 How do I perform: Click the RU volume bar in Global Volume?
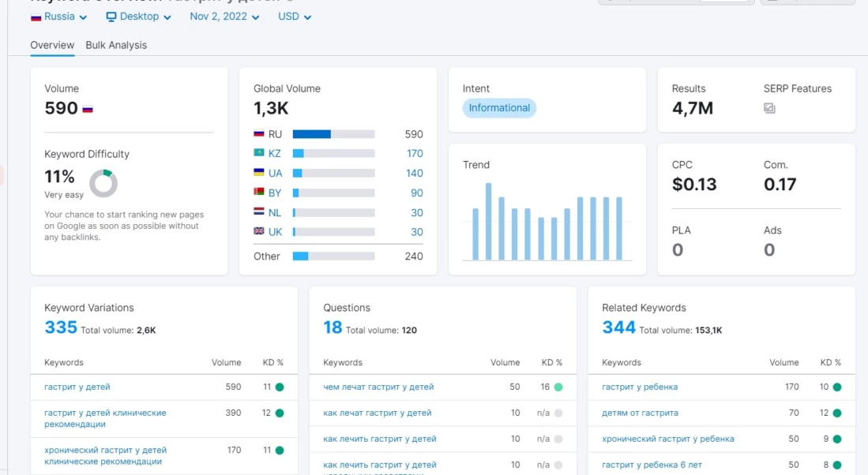(333, 134)
